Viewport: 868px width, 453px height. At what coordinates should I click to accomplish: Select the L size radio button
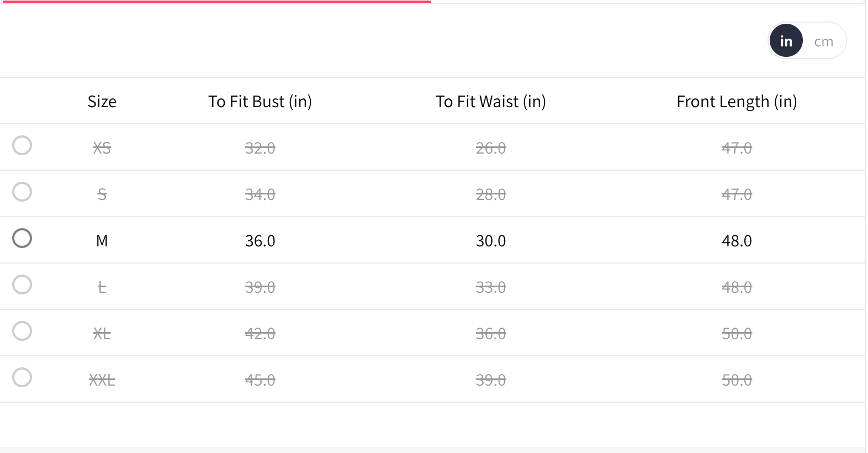(22, 285)
